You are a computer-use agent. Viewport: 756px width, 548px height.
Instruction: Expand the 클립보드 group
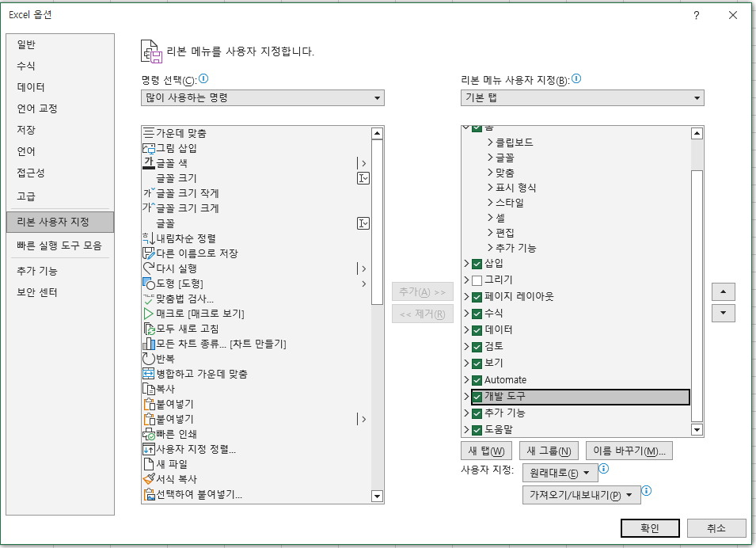click(490, 143)
